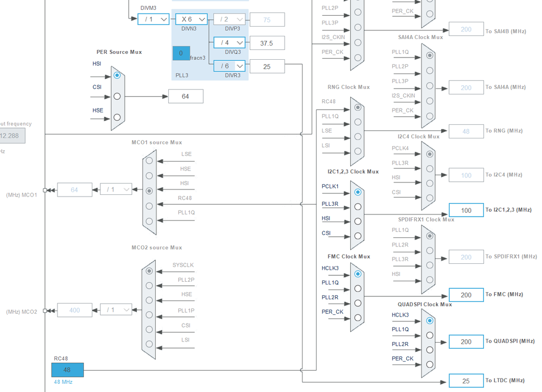
Task: Select CSI in PER Source Mux
Action: click(117, 96)
